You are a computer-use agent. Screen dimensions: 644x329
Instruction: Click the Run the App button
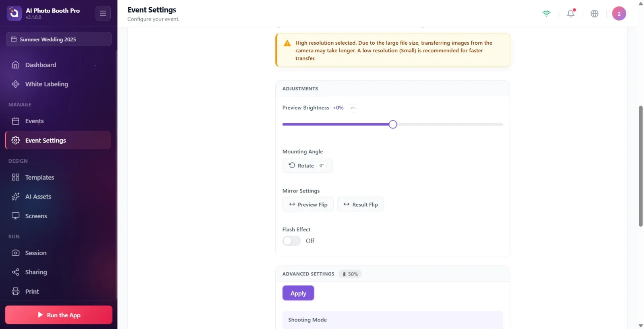[x=59, y=315]
